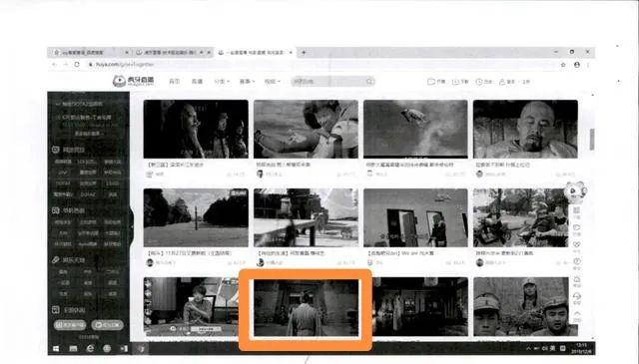Open the thumbnail of a robed man from behind

307,307
